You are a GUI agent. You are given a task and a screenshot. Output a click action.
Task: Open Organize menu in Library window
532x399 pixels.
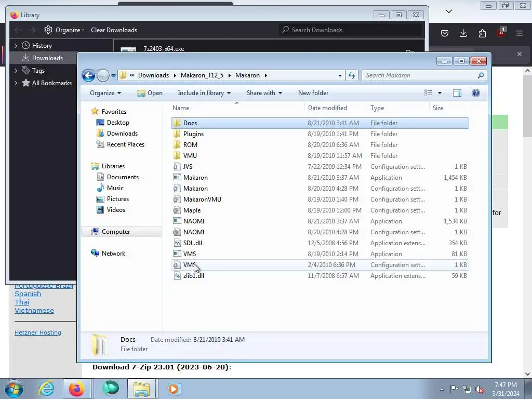(x=64, y=30)
